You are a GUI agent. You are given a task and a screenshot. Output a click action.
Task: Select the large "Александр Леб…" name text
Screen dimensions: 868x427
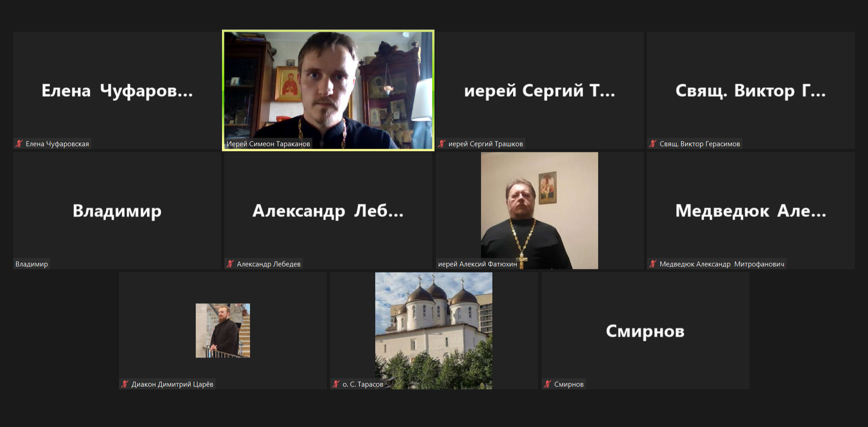tap(328, 211)
